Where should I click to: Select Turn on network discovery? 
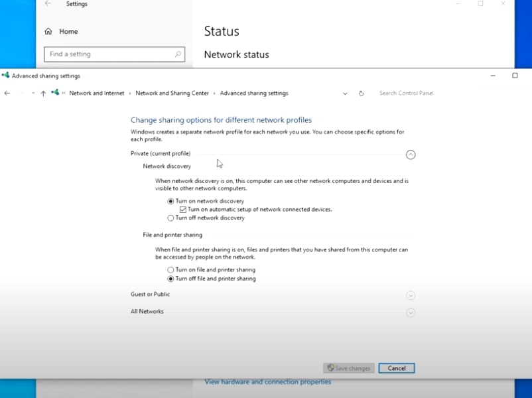pyautogui.click(x=171, y=201)
